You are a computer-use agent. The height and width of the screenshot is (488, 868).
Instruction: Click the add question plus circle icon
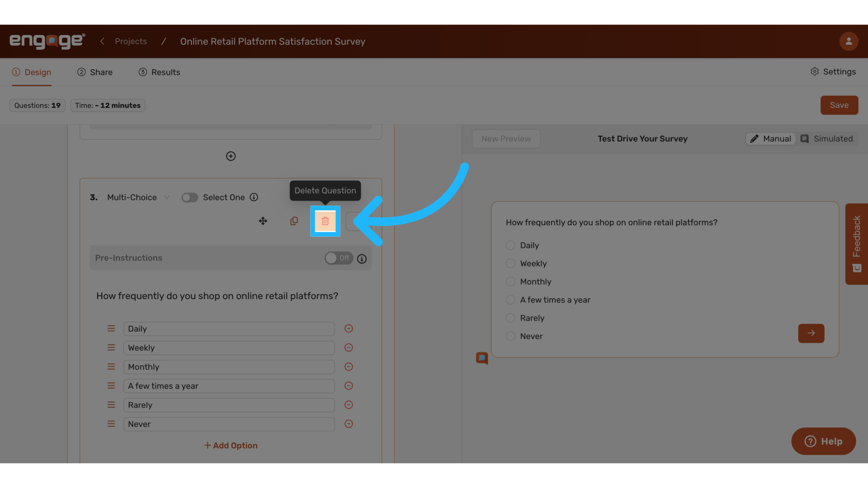pyautogui.click(x=231, y=156)
